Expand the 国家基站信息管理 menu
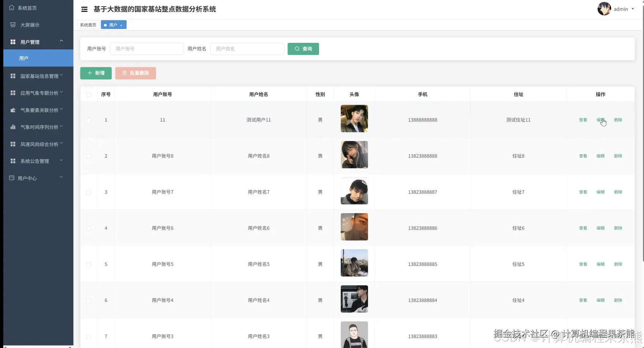 coord(61,75)
